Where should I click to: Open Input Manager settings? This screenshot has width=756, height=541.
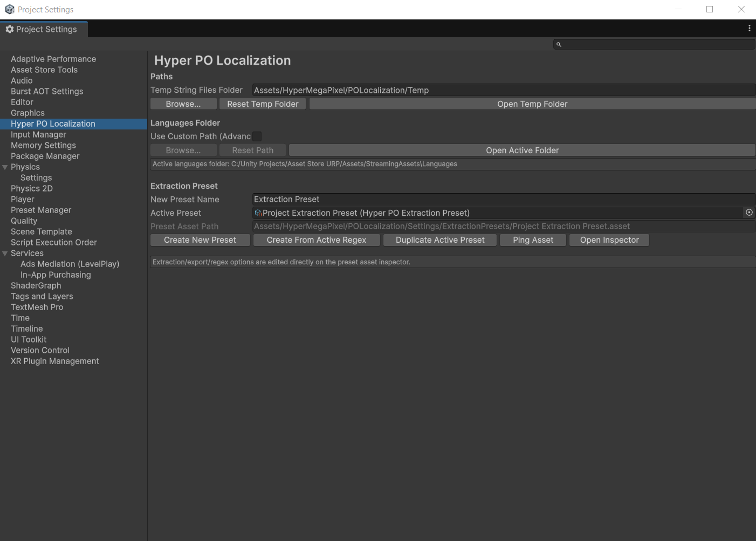pos(38,134)
